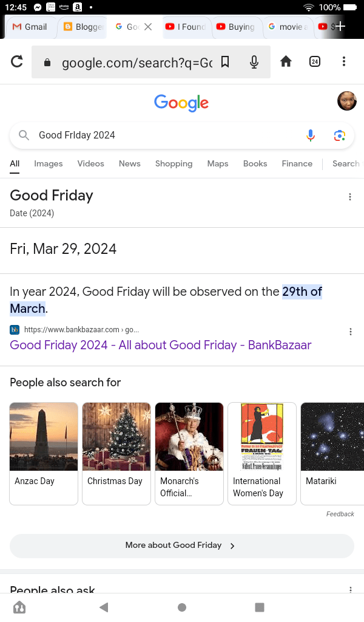364x622 pixels.
Task: Bookmark this page using the bookmark icon
Action: 225,61
